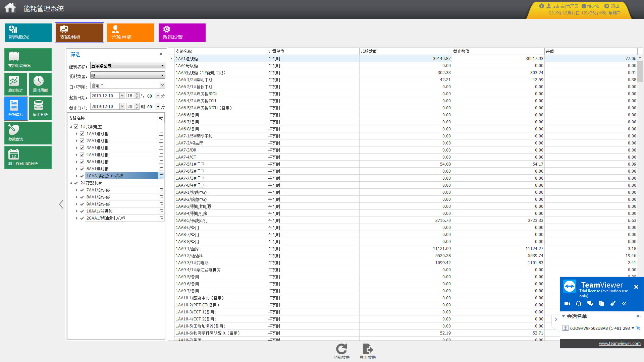Open the 趋势统计 trend statistics tile
The width and height of the screenshot is (644, 362).
15,84
